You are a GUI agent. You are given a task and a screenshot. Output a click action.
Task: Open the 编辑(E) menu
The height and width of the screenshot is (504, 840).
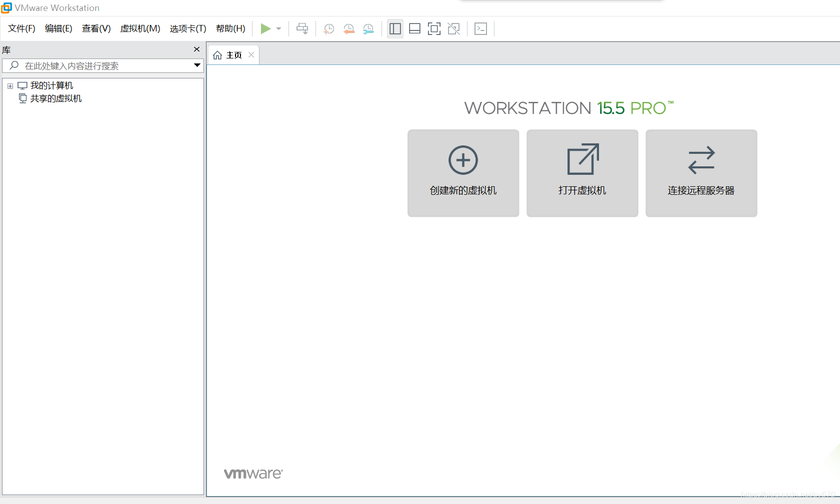coord(58,28)
